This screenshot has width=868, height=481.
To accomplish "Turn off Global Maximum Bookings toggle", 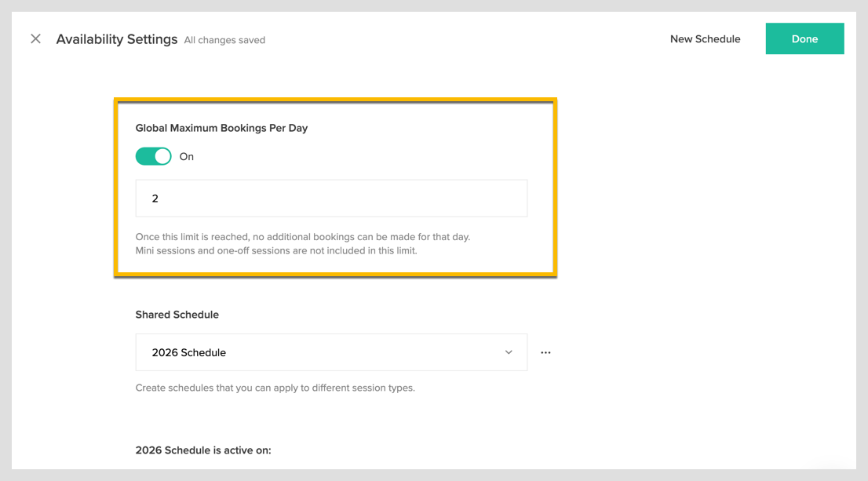I will (154, 156).
